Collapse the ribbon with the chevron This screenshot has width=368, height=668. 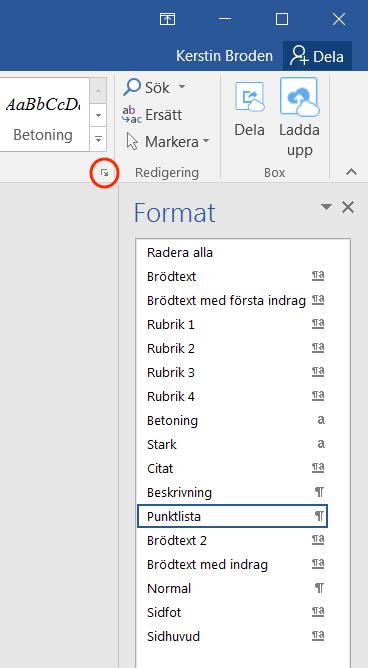click(351, 172)
